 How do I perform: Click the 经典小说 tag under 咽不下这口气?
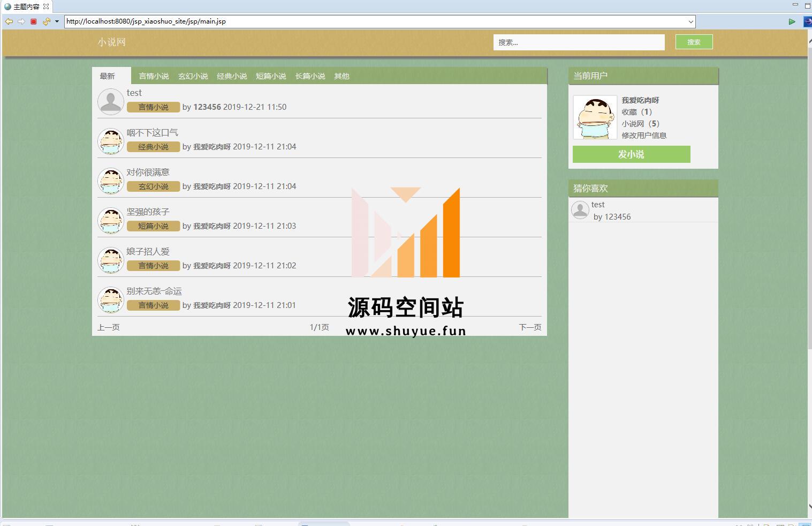pyautogui.click(x=153, y=147)
